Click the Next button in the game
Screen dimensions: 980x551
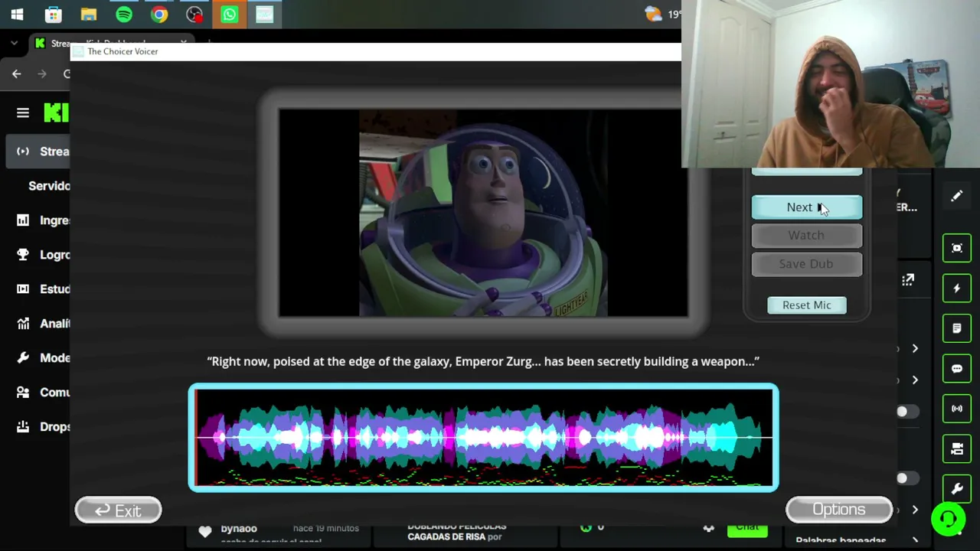coord(806,207)
